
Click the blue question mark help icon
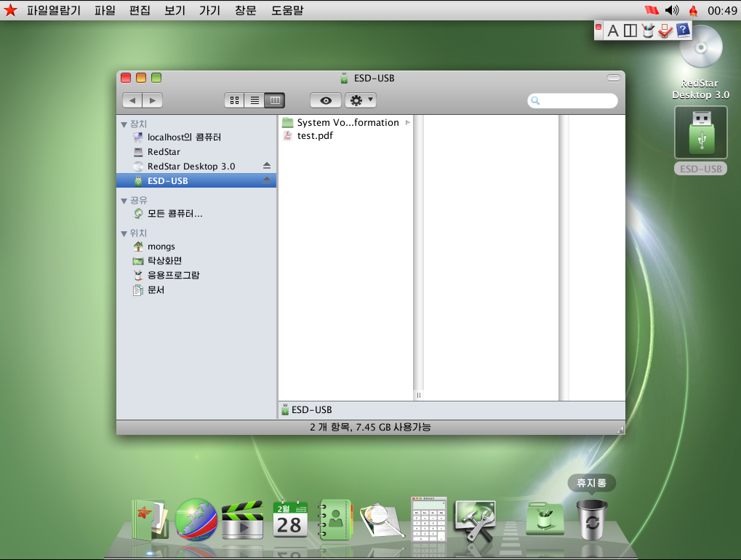tap(682, 31)
